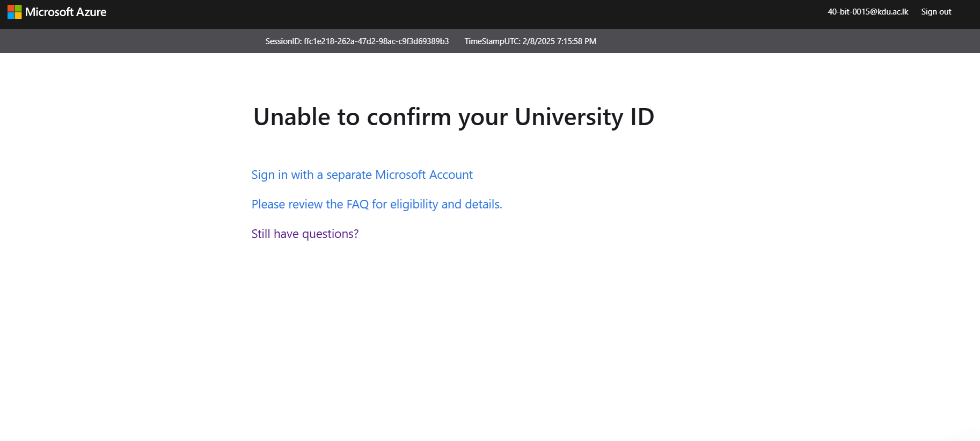Sign out of the Azure account

pos(936,12)
